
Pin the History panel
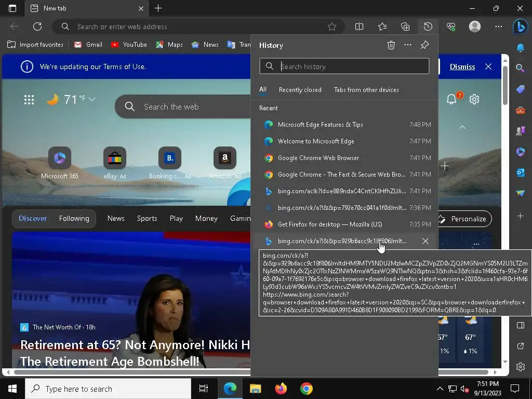pos(424,45)
